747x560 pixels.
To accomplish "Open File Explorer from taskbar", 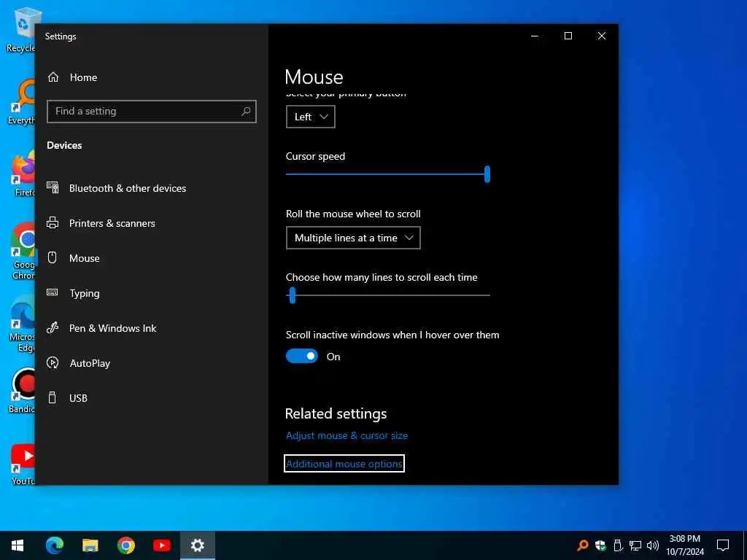I will [x=90, y=545].
